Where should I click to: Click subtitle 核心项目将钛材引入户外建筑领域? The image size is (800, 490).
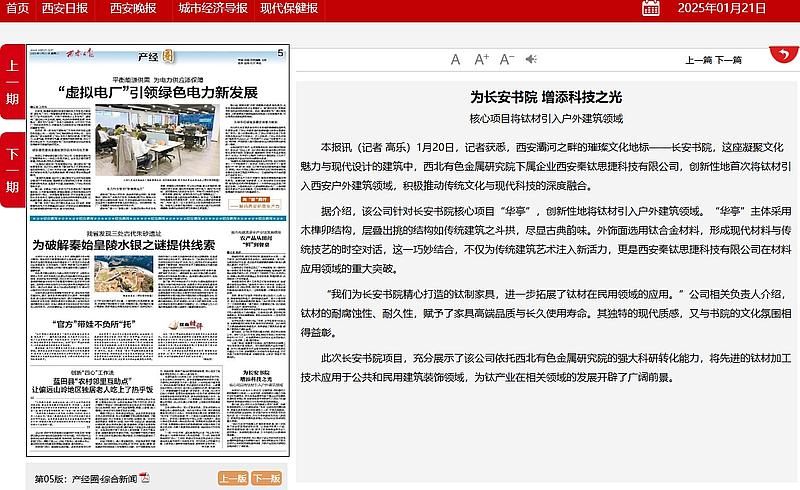(546, 119)
